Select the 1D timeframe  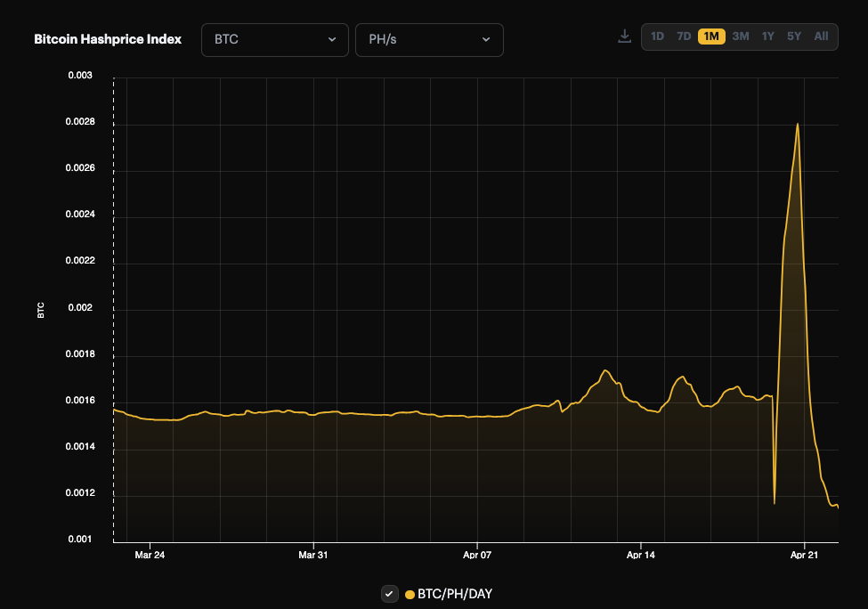(657, 37)
